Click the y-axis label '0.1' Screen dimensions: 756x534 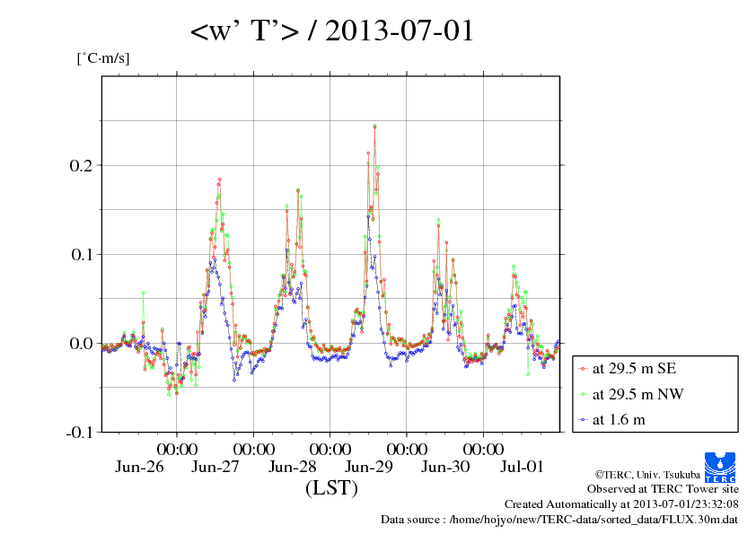pos(81,254)
